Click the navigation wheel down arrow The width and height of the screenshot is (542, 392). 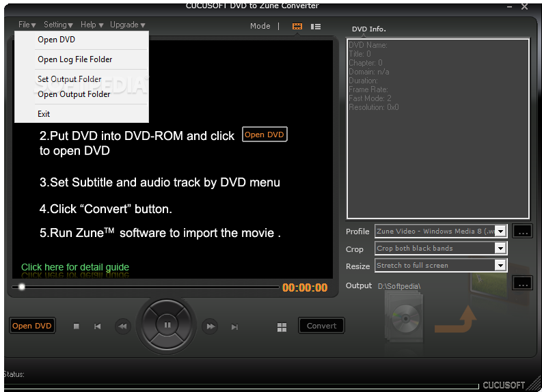pyautogui.click(x=167, y=342)
